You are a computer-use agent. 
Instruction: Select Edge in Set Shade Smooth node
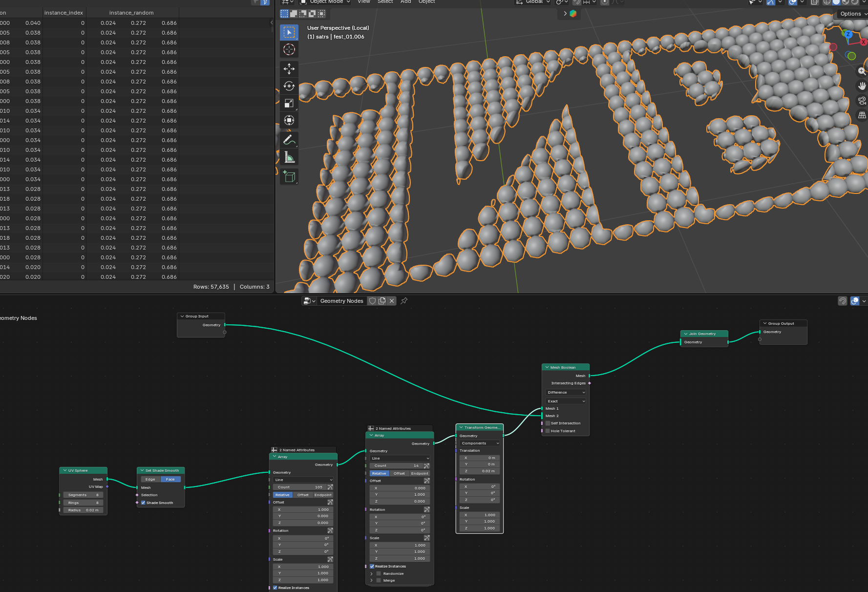click(150, 479)
